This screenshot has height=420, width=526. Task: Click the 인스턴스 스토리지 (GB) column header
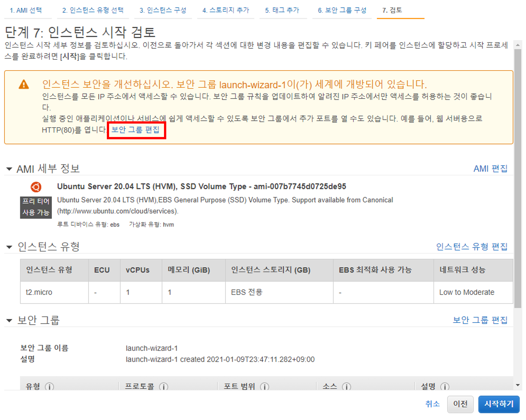(279, 270)
